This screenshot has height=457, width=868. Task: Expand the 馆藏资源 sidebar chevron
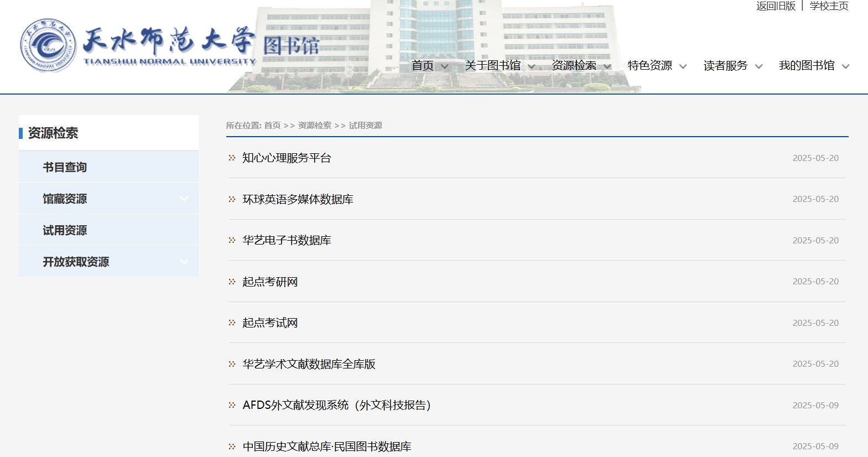point(184,199)
